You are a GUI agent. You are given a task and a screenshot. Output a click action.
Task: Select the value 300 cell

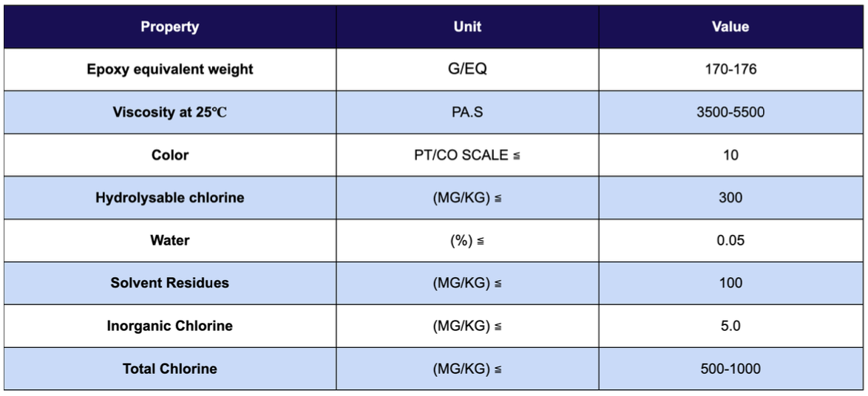[730, 197]
